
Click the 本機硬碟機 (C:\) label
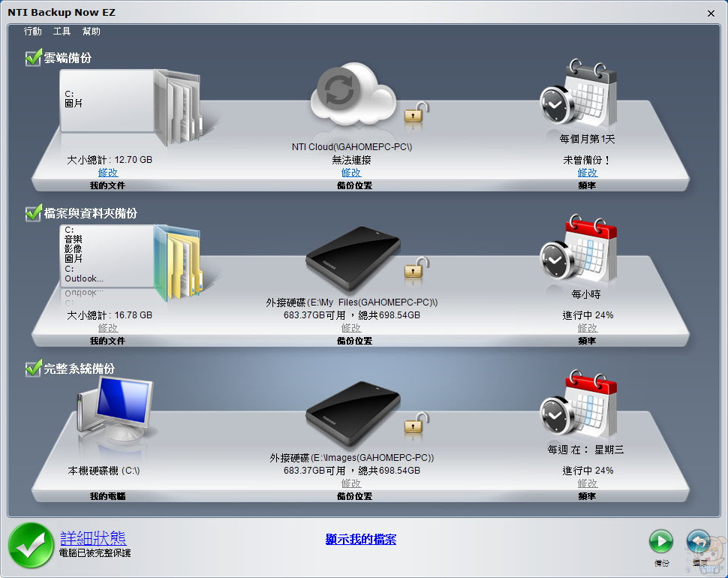pos(104,471)
